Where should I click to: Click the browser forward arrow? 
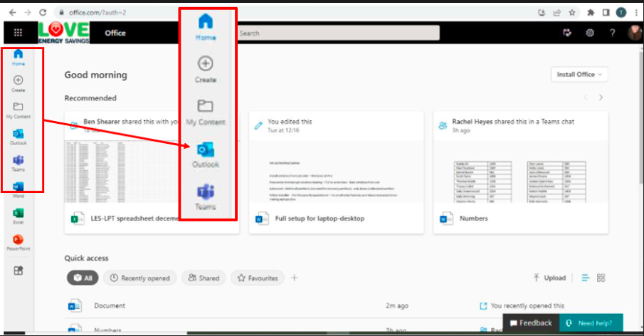coord(28,13)
